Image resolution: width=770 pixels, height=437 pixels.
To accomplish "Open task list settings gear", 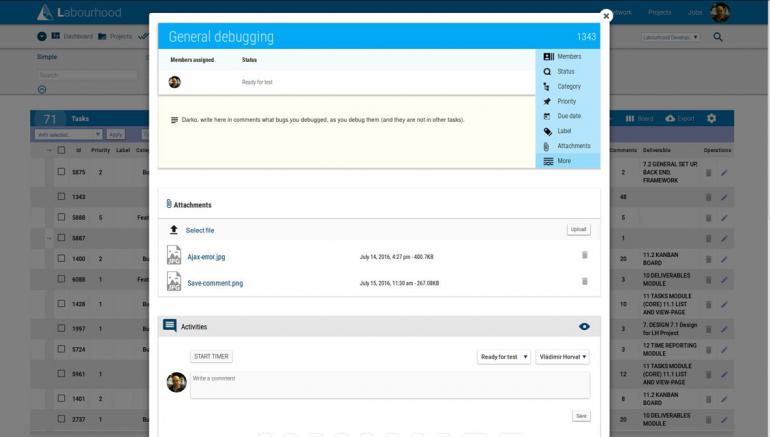I will 711,118.
